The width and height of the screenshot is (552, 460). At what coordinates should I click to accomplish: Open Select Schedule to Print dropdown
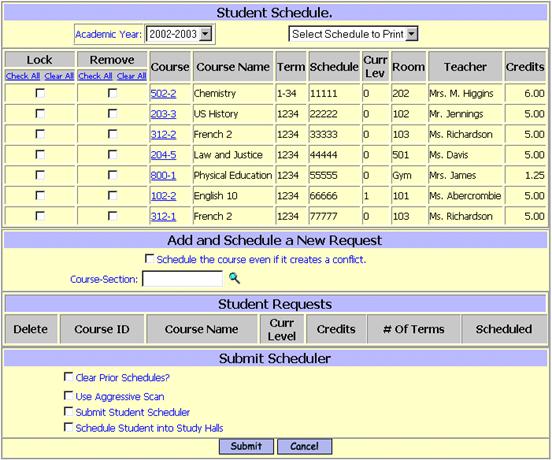coord(353,34)
